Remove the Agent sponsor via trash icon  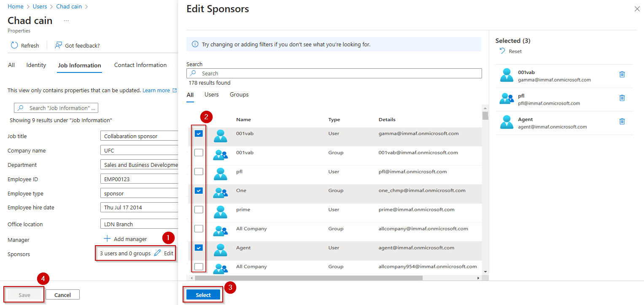(x=622, y=121)
